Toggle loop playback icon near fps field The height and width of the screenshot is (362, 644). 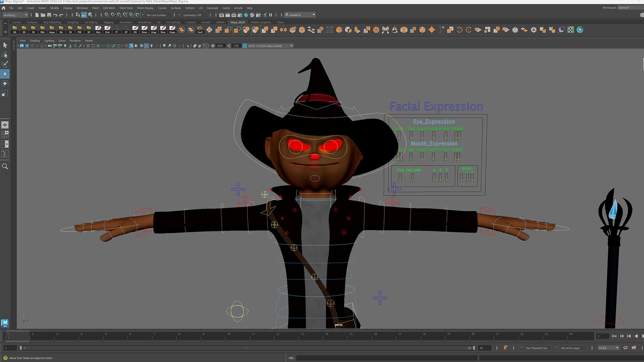(626, 348)
